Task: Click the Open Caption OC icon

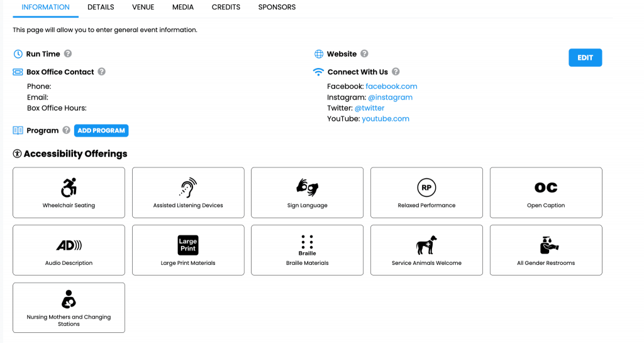Action: coord(546,188)
